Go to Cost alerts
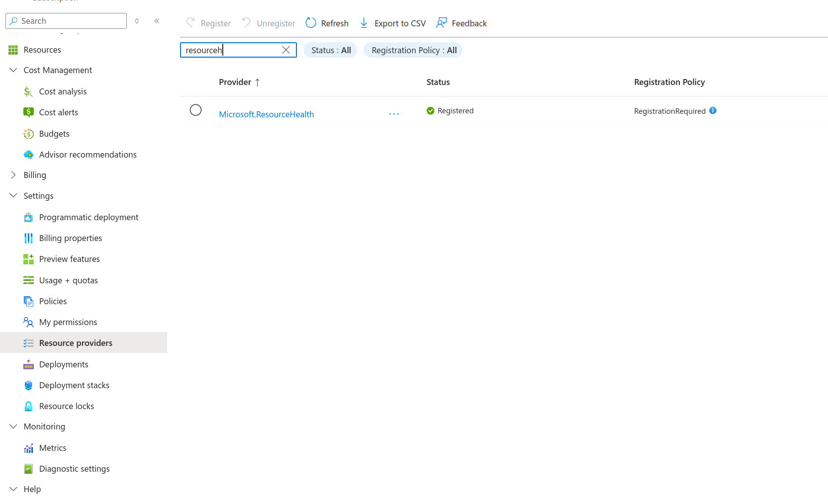This screenshot has width=828, height=504. coord(59,112)
